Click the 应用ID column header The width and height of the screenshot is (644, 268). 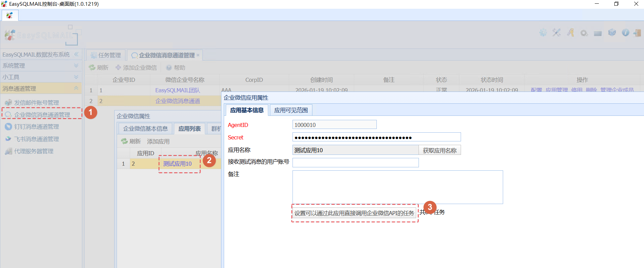click(x=145, y=153)
